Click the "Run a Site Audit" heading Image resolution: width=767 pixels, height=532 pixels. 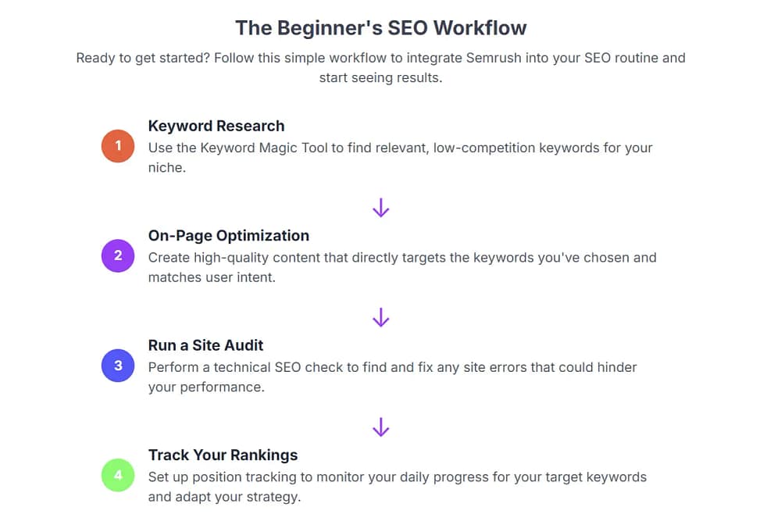205,345
